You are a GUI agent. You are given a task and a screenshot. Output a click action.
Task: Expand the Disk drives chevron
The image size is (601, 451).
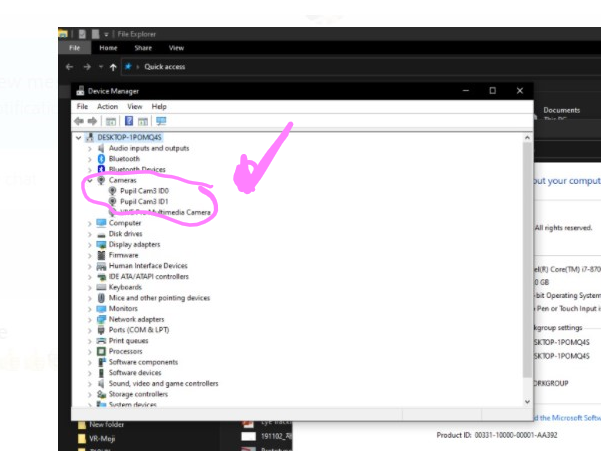pos(90,234)
